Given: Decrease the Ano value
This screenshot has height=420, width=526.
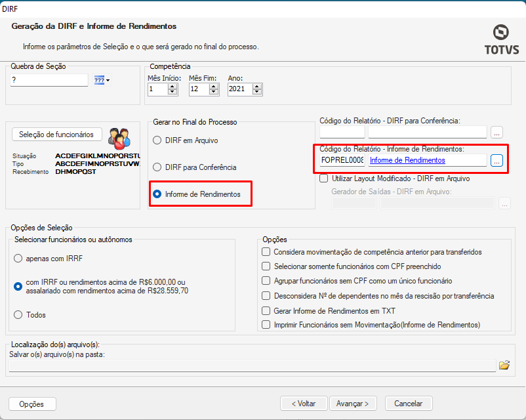Looking at the screenshot, I should click(257, 92).
